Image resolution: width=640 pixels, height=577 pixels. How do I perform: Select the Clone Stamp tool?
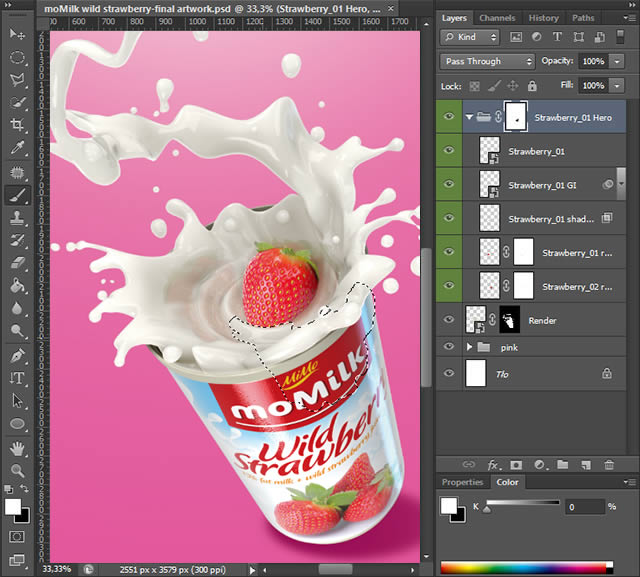tap(17, 217)
